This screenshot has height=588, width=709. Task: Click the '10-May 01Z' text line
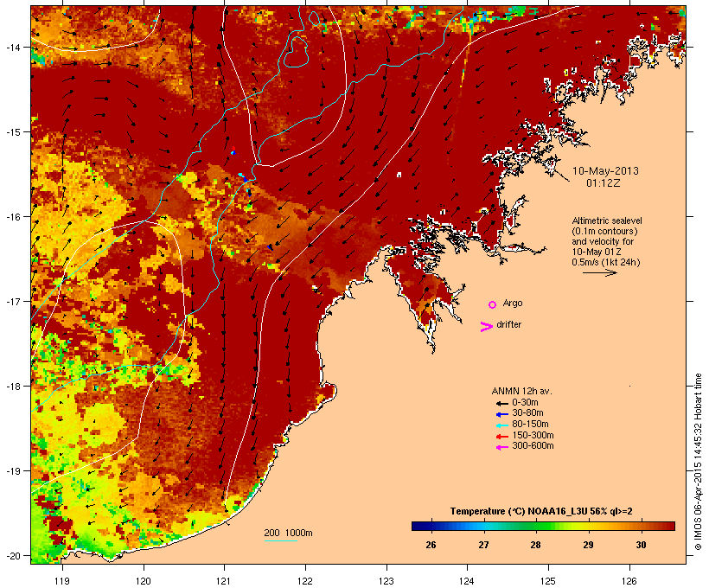click(597, 252)
